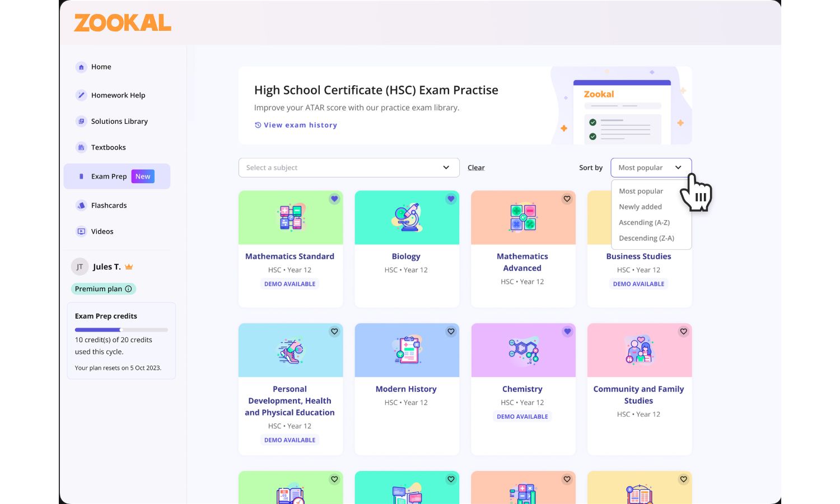Choose Newly added sort option
840x504 pixels.
tap(640, 207)
